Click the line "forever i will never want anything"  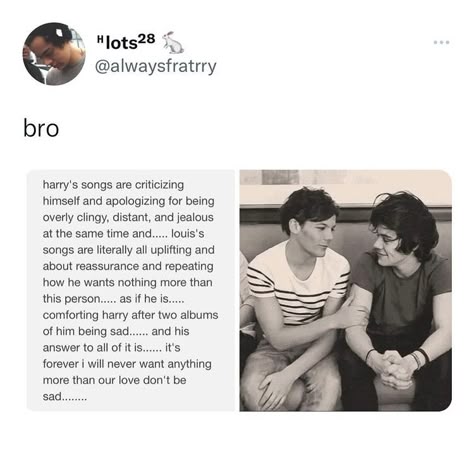(x=127, y=364)
